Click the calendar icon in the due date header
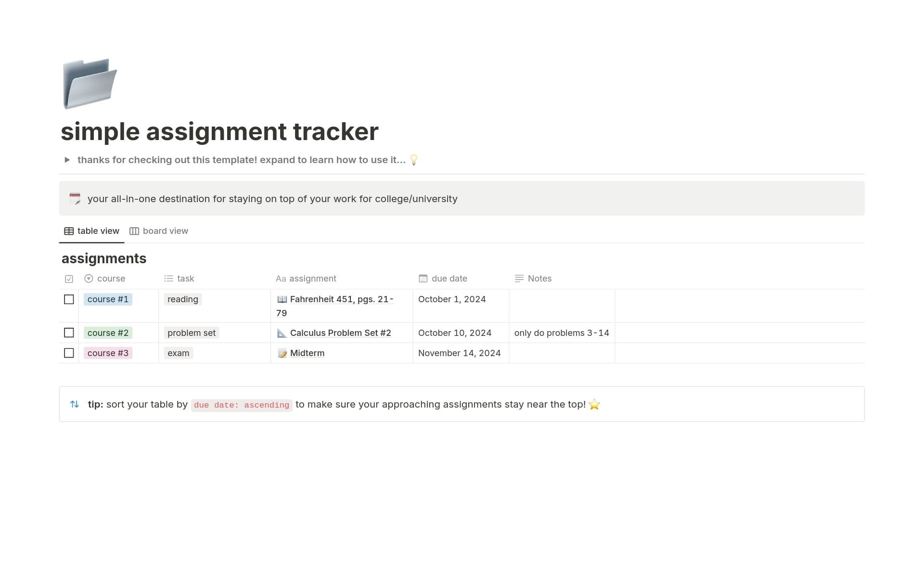Image resolution: width=924 pixels, height=577 pixels. (423, 278)
